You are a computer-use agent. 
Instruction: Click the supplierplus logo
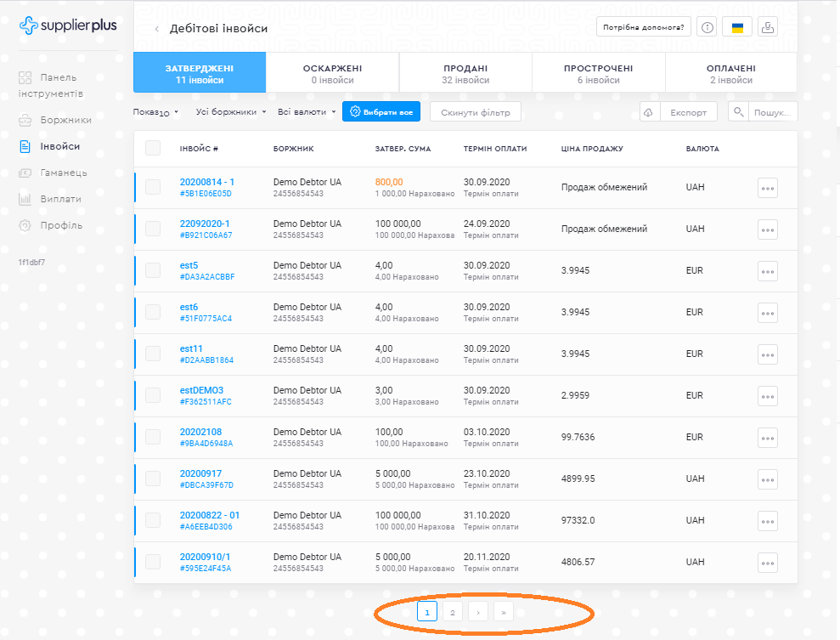point(68,26)
